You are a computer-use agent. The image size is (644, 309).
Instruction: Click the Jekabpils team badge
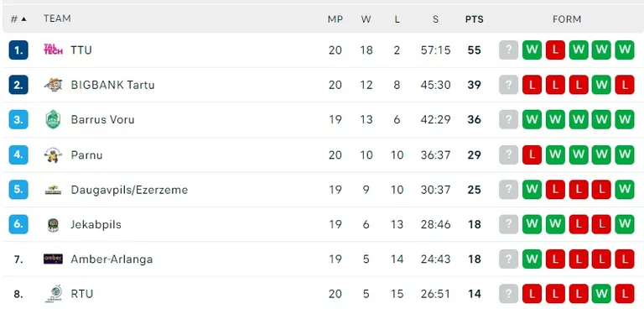coord(53,225)
